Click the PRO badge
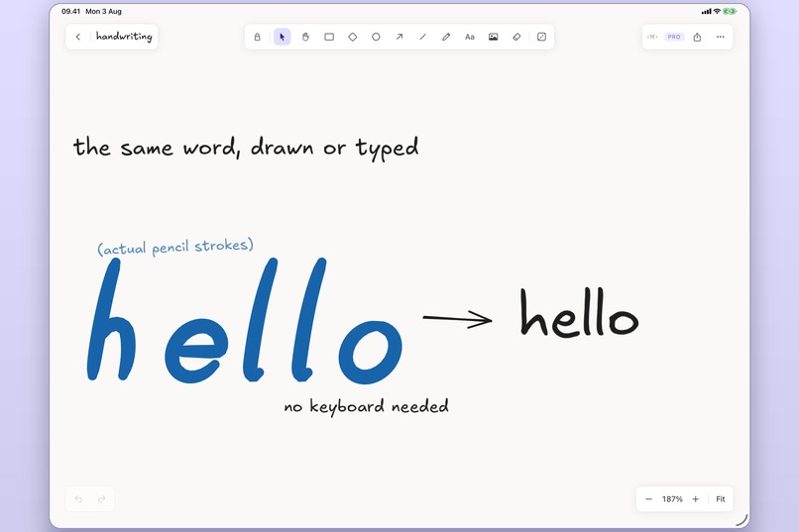799x532 pixels. coord(674,37)
